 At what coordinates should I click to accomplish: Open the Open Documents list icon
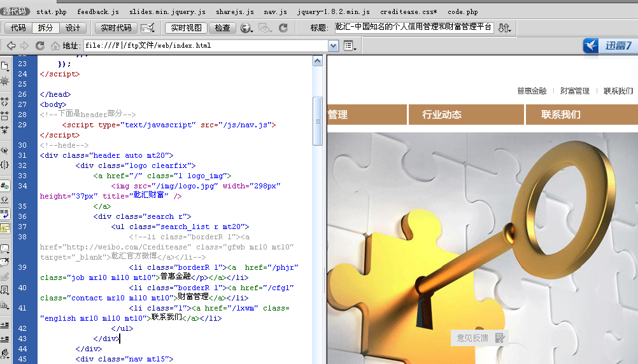pos(5,66)
